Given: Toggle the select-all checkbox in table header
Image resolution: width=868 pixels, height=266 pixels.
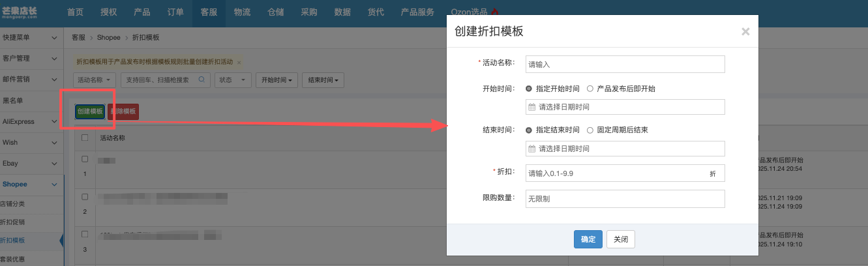Looking at the screenshot, I should point(85,138).
